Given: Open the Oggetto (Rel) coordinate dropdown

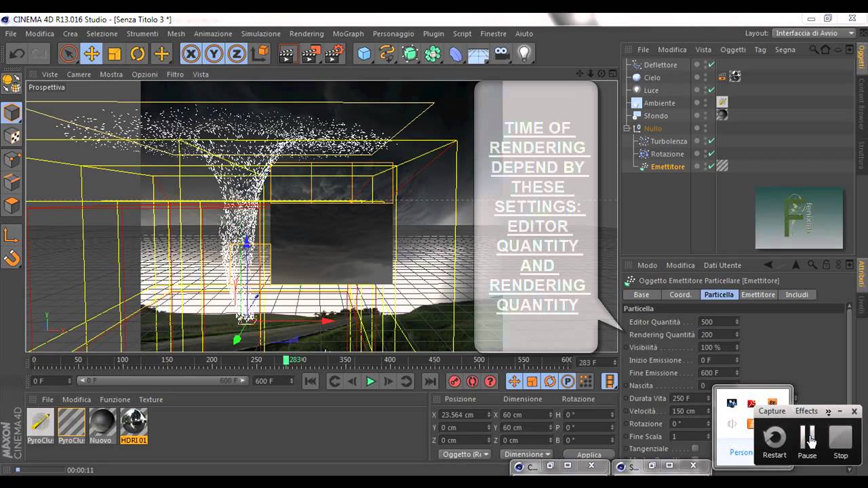Looking at the screenshot, I should [465, 454].
